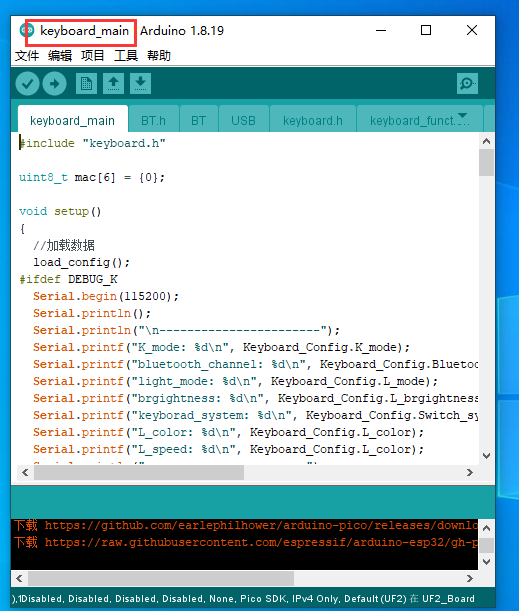Click the console horizontal scrollbar thumb
This screenshot has height=611, width=519.
pos(161,578)
